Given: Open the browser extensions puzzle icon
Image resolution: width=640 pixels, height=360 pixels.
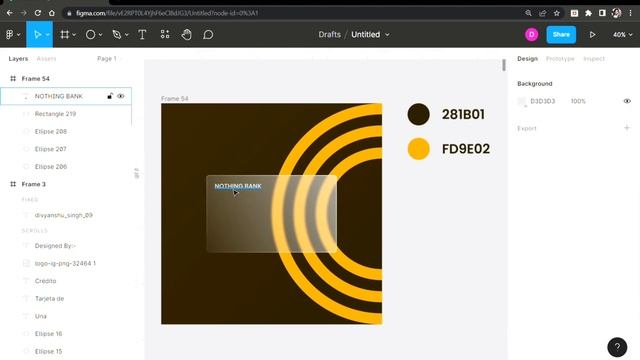Looking at the screenshot, I should click(x=588, y=13).
